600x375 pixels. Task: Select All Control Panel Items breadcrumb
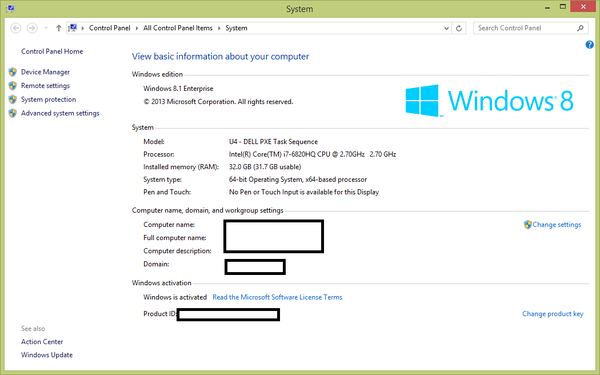click(x=178, y=28)
